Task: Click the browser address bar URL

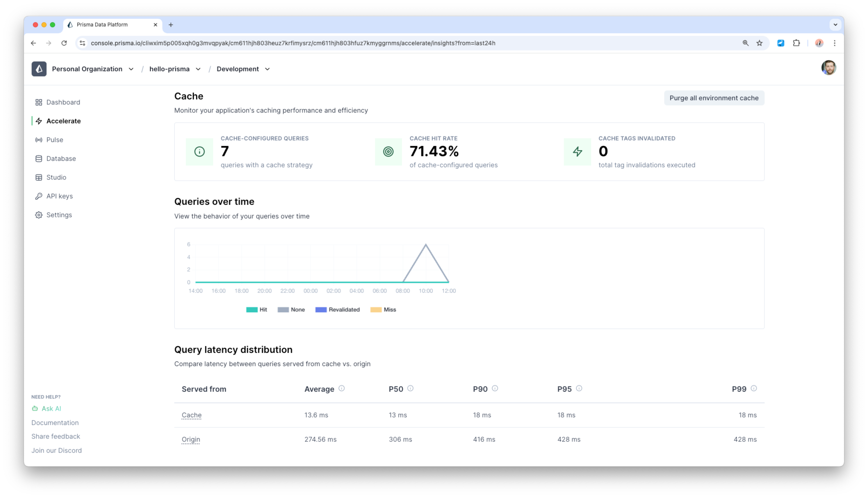Action: click(293, 43)
